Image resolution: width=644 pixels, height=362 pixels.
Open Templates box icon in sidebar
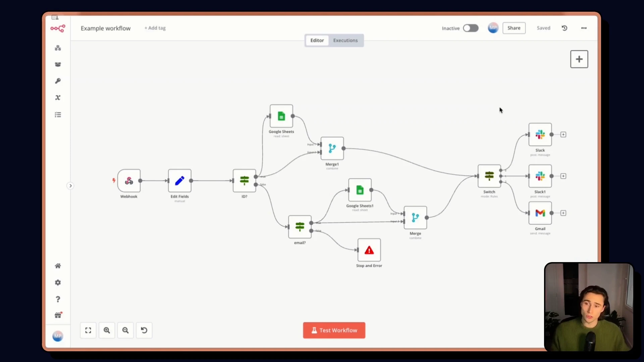58,64
